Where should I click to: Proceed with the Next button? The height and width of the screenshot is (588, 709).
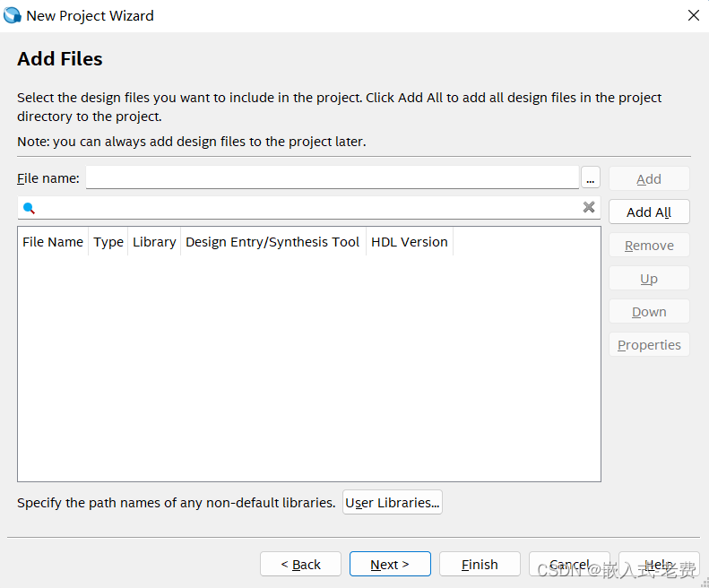coord(390,565)
